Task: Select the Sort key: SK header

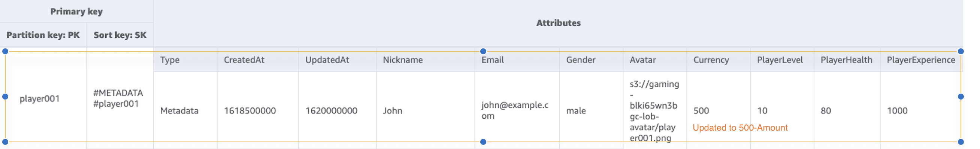Action: (x=120, y=35)
